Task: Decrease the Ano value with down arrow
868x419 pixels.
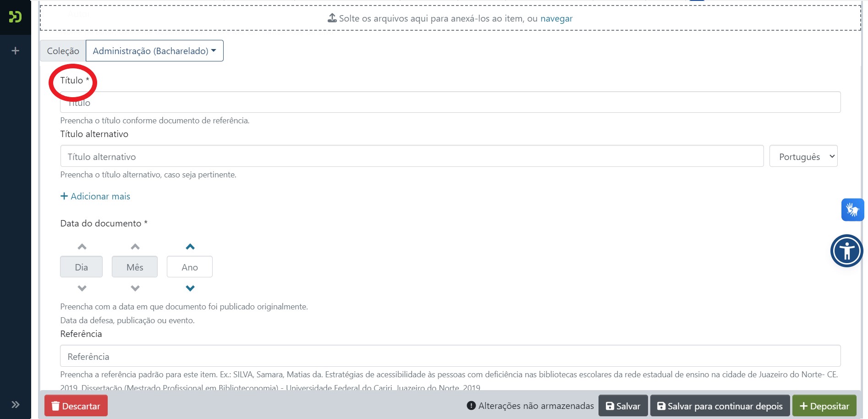Action: (190, 288)
